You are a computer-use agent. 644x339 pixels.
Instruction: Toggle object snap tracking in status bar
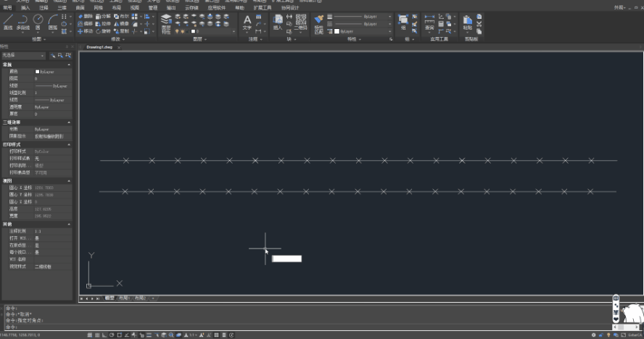126,335
